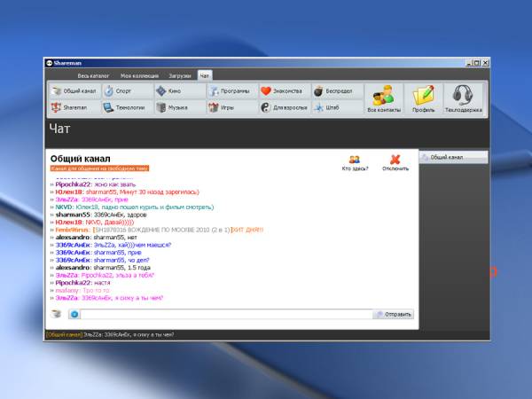The width and height of the screenshot is (532, 399).
Task: Click Отключить to disconnect from channel
Action: 395,162
